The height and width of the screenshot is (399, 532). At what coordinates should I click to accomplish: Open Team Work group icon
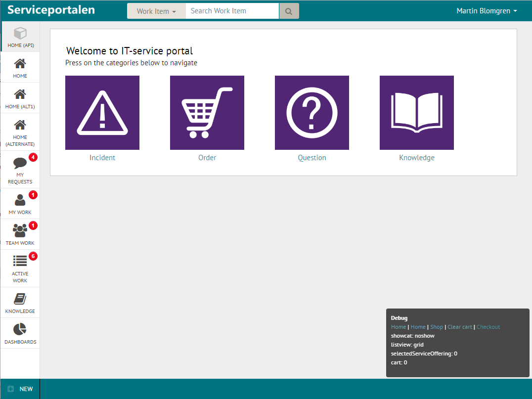coord(20,230)
